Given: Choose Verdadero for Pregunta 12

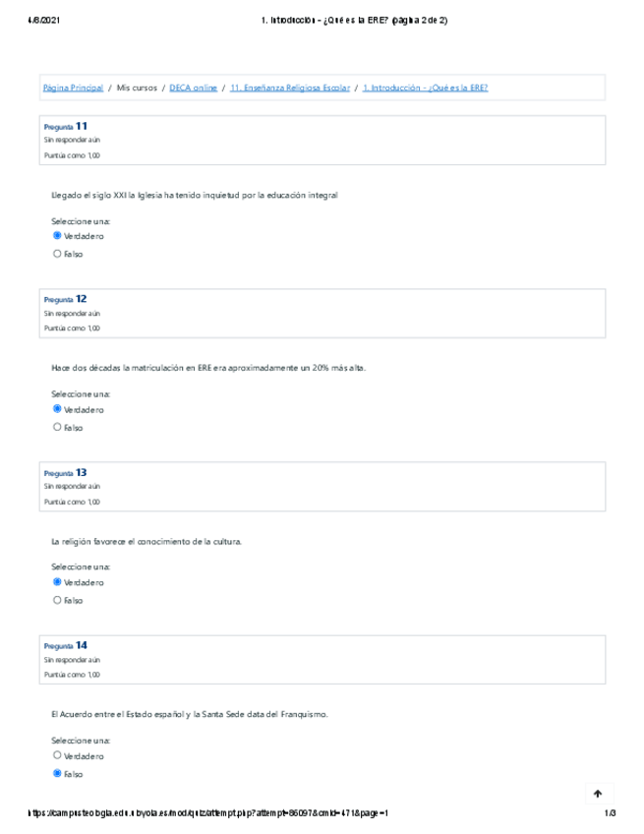Looking at the screenshot, I should [57, 409].
